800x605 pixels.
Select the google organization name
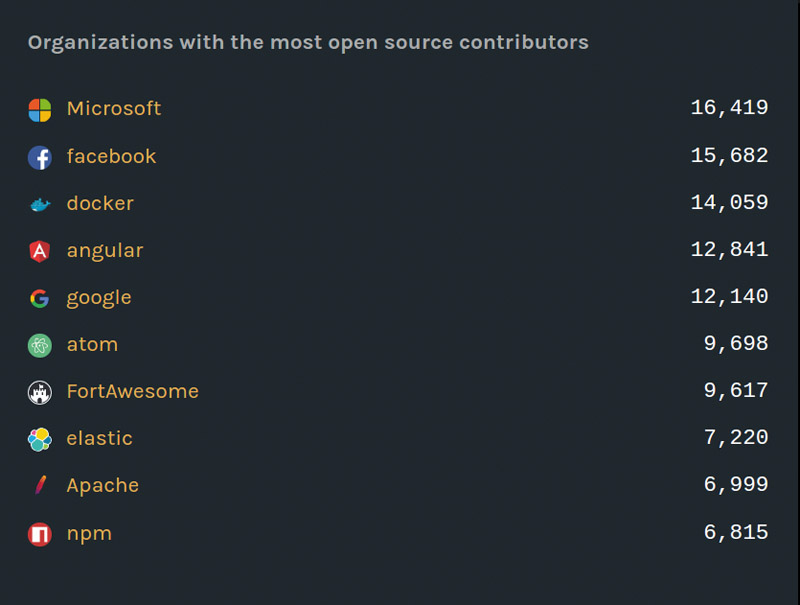pos(99,298)
